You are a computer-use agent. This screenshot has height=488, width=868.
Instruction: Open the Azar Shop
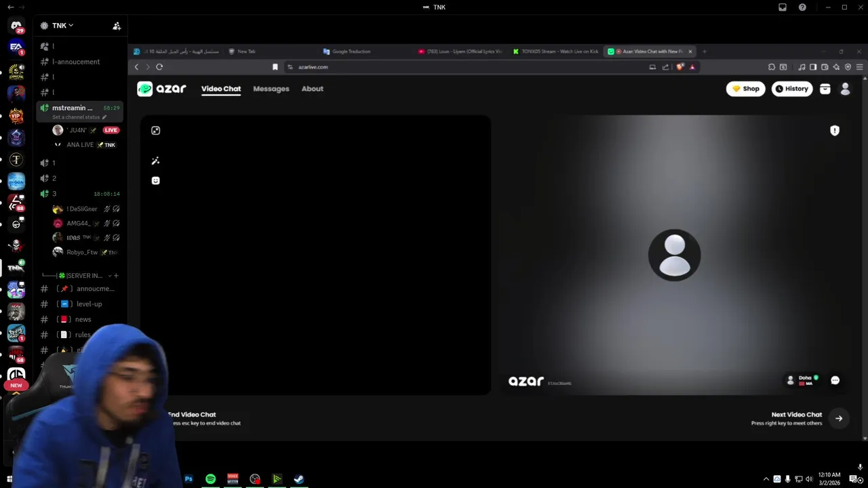(x=746, y=89)
